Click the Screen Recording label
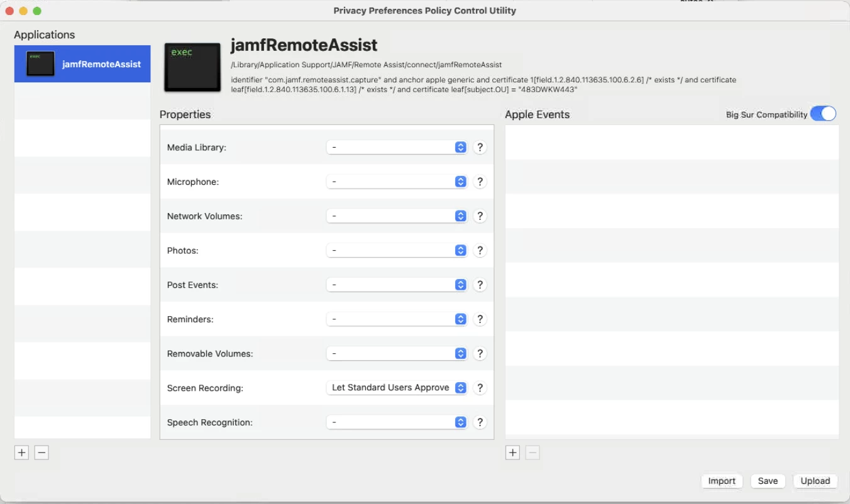 (x=205, y=388)
